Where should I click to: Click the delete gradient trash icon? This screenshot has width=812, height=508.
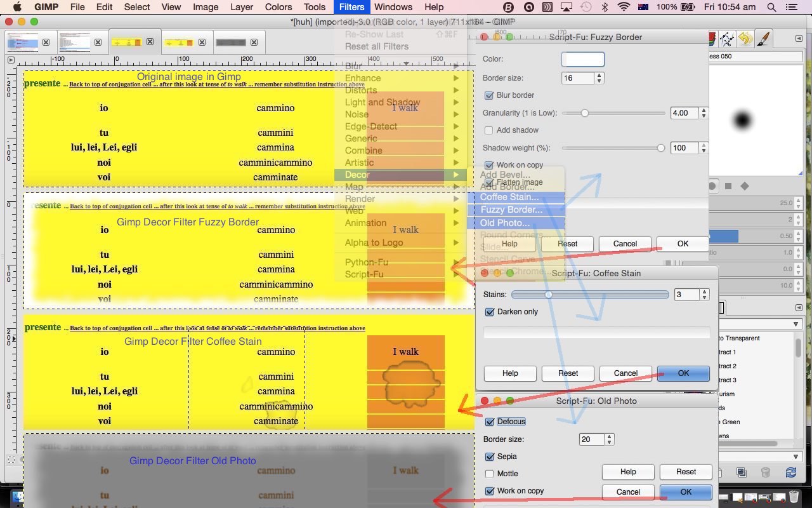pos(766,472)
